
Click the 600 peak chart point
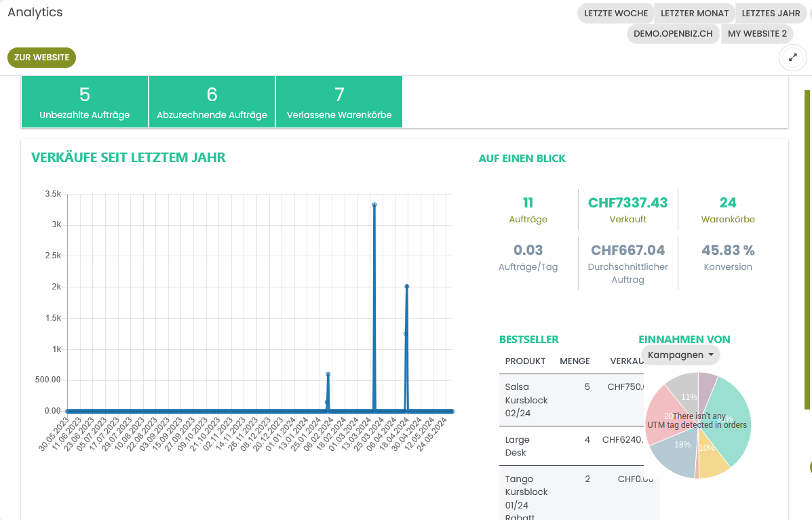328,374
